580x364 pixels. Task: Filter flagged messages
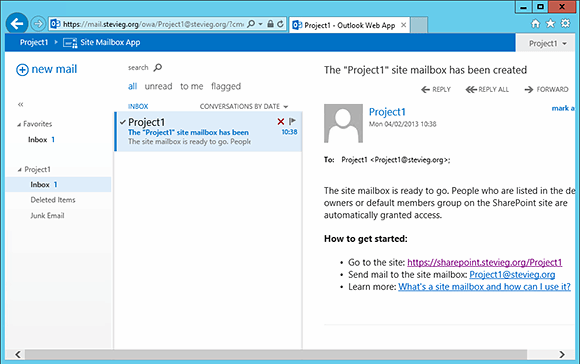coord(226,87)
